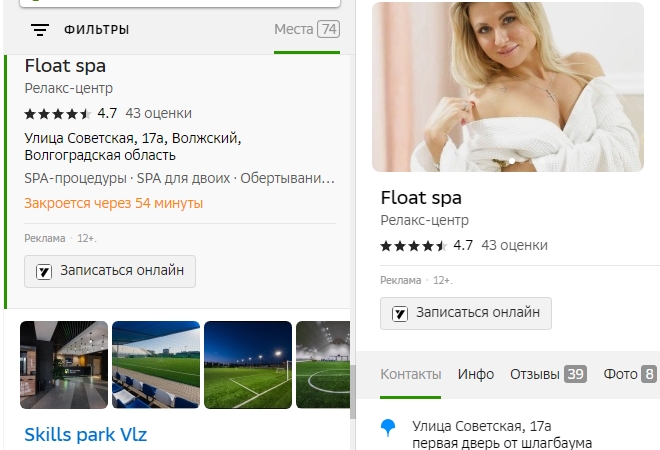Open first Skills park lobby thumbnail
The width and height of the screenshot is (660, 450).
click(x=64, y=365)
